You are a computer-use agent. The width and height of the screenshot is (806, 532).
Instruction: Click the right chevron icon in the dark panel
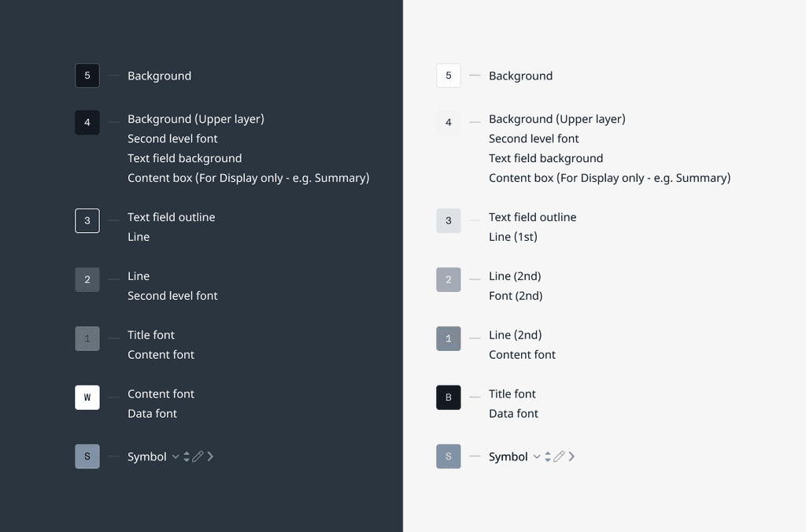pyautogui.click(x=211, y=456)
